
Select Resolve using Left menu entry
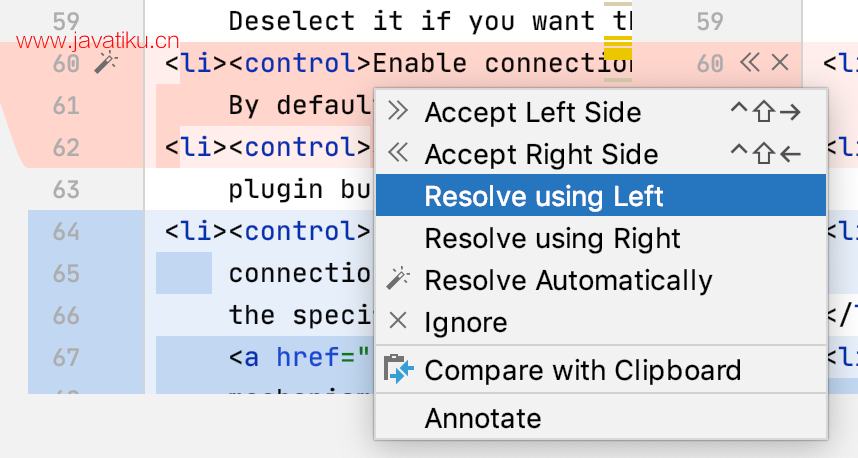point(600,195)
